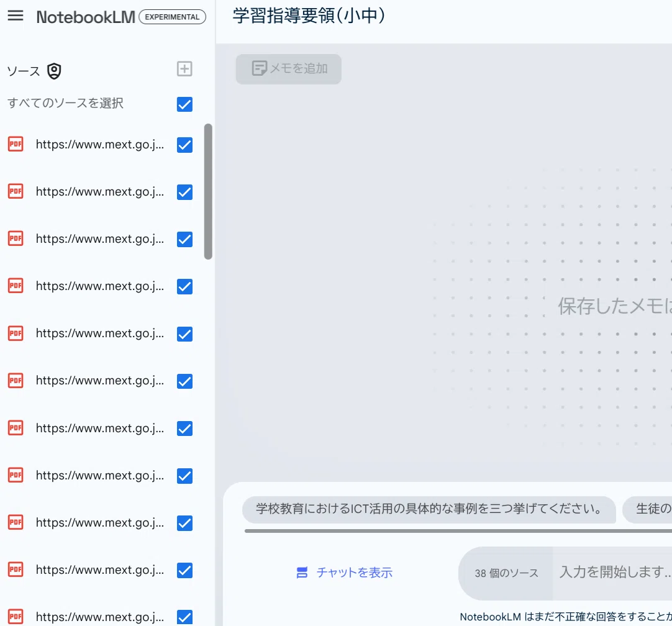
Task: Uncheck the first mext.go.jp source checkbox
Action: click(x=184, y=145)
